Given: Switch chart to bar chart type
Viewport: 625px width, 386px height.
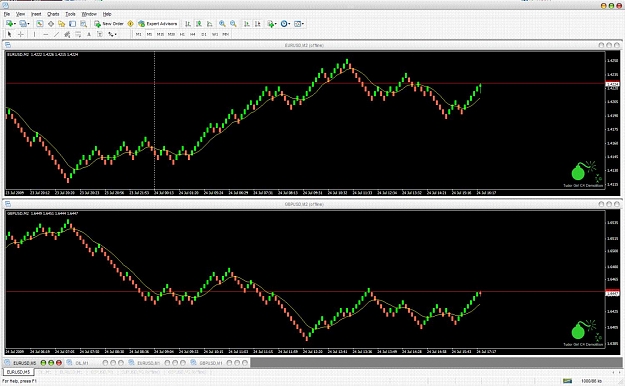Looking at the screenshot, I should coord(188,24).
